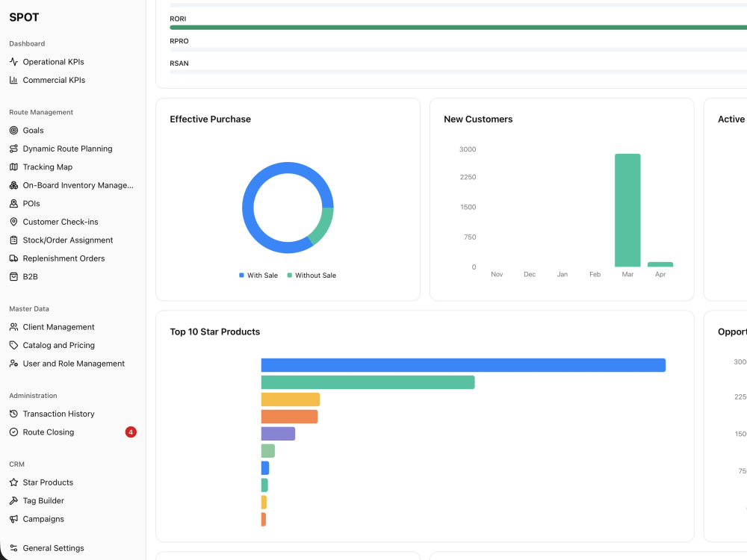Click the B2B shopping bag icon
This screenshot has height=560, width=747.
coord(13,277)
